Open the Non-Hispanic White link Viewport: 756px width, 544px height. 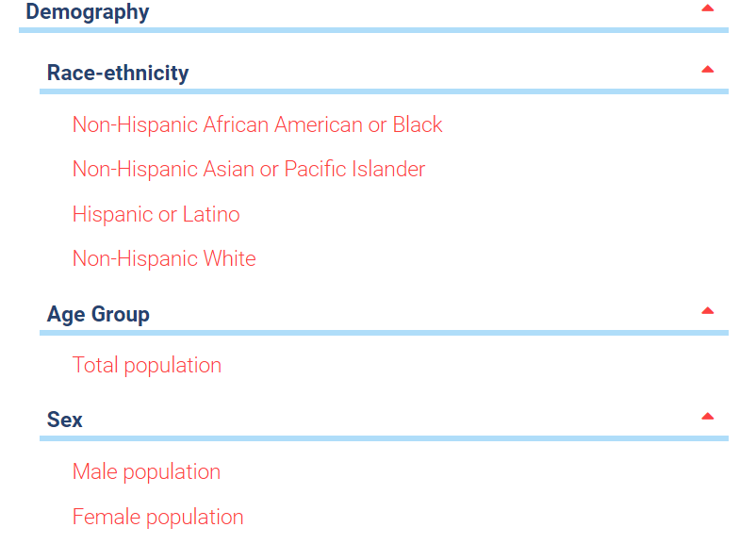click(x=164, y=258)
